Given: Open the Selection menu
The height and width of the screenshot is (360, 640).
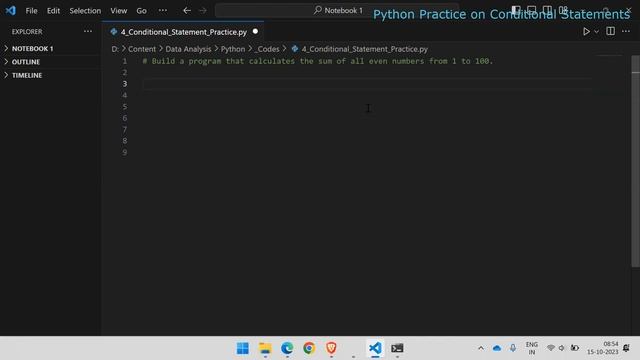Looking at the screenshot, I should 85,11.
